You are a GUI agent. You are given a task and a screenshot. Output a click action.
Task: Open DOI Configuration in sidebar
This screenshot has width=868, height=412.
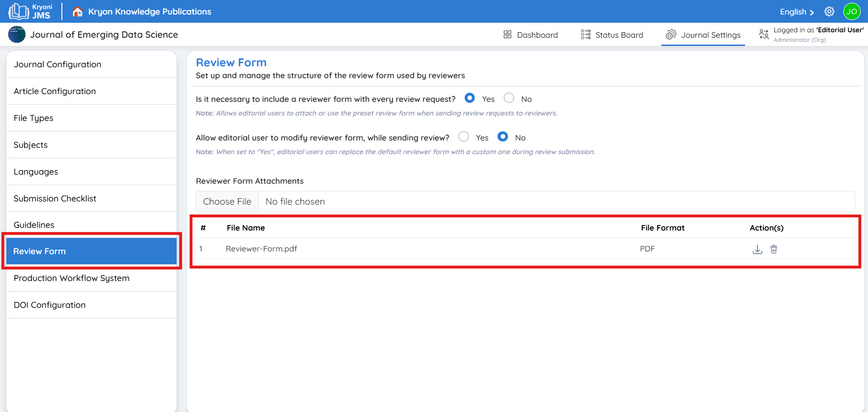point(50,305)
